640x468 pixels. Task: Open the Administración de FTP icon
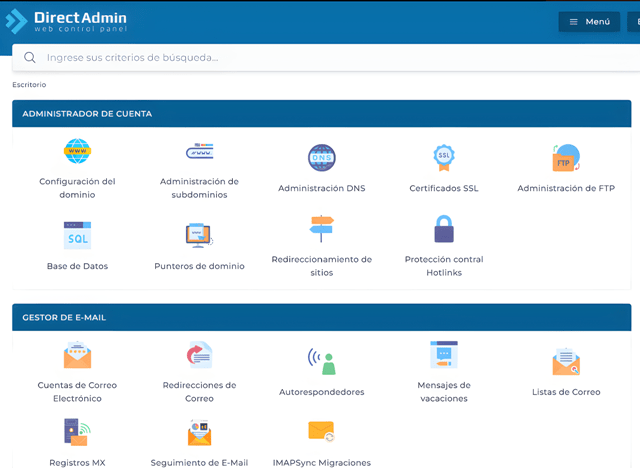click(x=566, y=158)
